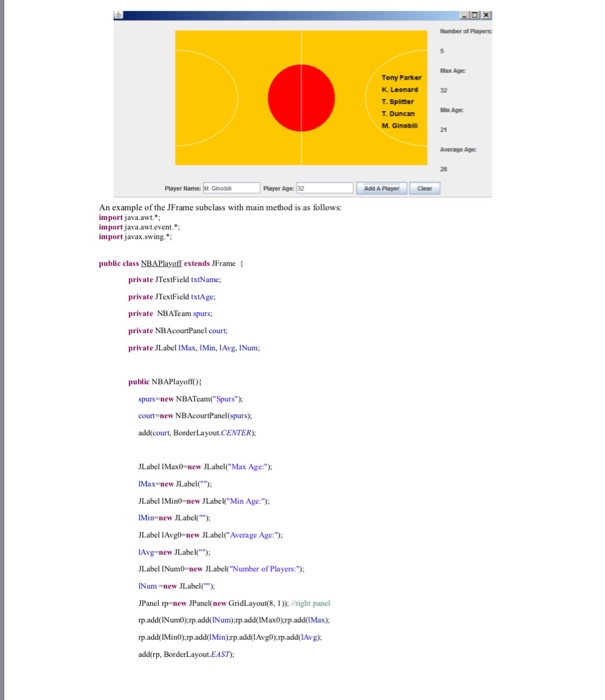Click the NBAPlayoff class name in code
The height and width of the screenshot is (700, 605).
point(161,263)
